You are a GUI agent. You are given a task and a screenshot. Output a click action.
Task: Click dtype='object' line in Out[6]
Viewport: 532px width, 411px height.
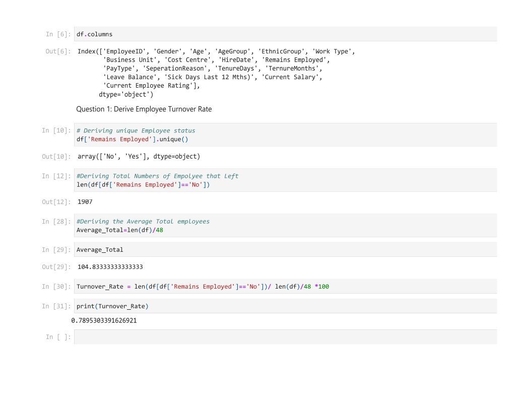126,94
